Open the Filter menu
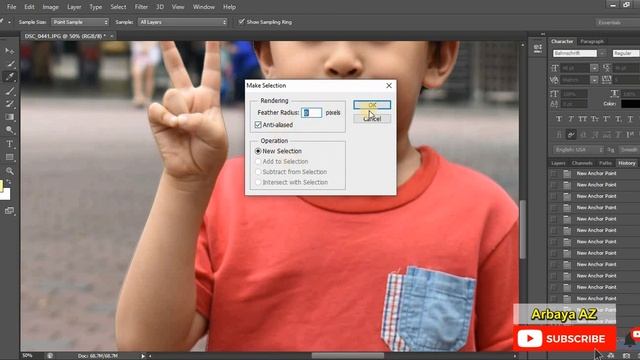The height and width of the screenshot is (360, 640). pyautogui.click(x=141, y=7)
